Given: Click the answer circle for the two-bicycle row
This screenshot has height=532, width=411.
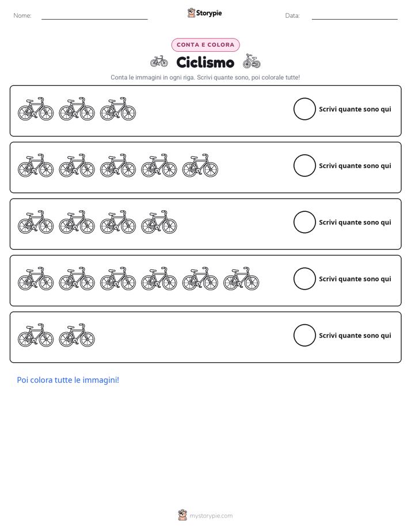Looking at the screenshot, I should (x=305, y=335).
